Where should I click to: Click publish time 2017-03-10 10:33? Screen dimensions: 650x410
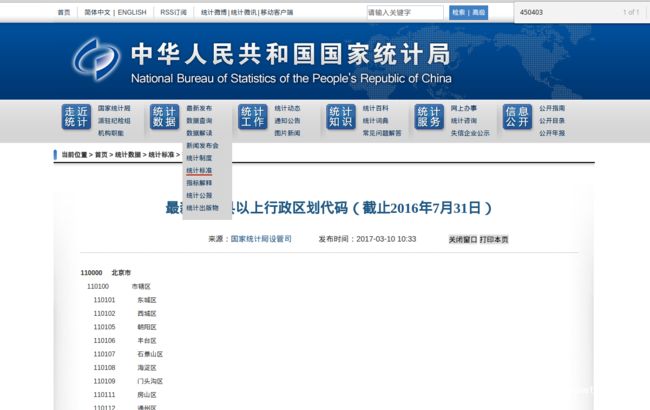pos(367,239)
